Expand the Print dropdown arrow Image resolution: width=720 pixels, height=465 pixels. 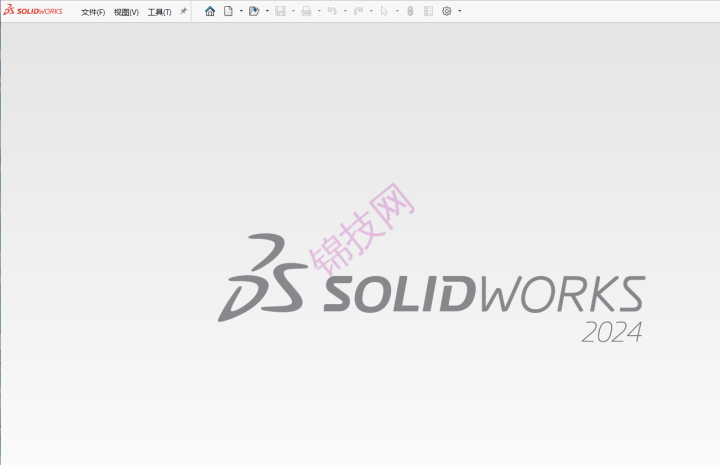point(319,11)
